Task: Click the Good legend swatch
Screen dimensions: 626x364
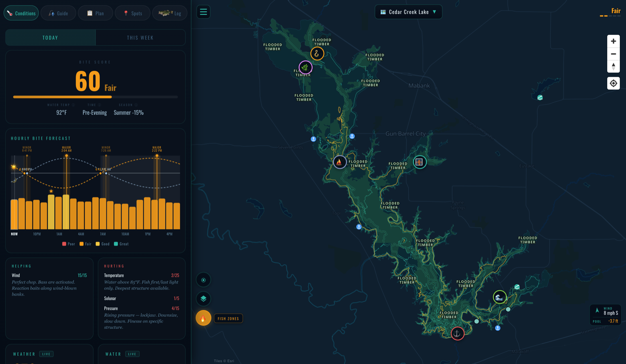Action: point(98,244)
